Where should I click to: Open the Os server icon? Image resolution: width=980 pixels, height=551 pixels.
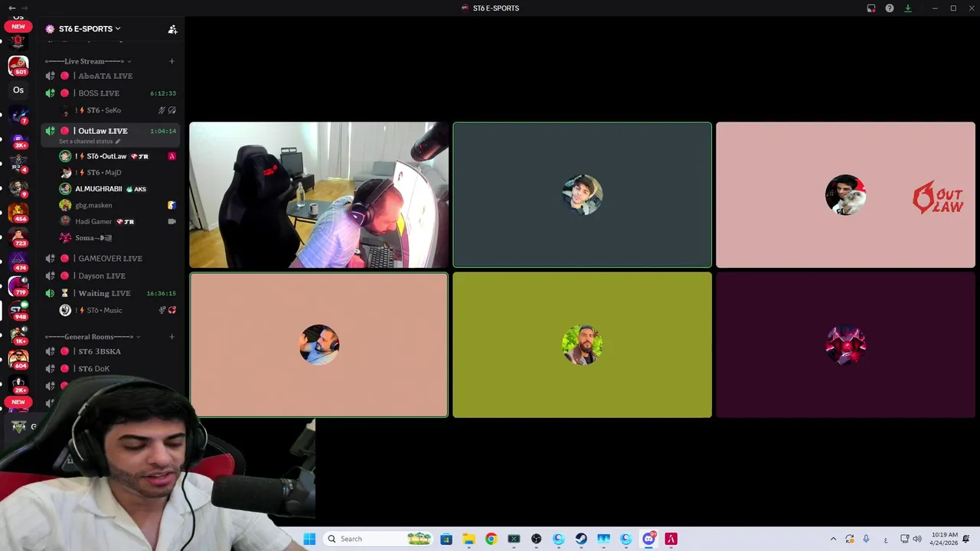coord(18,90)
